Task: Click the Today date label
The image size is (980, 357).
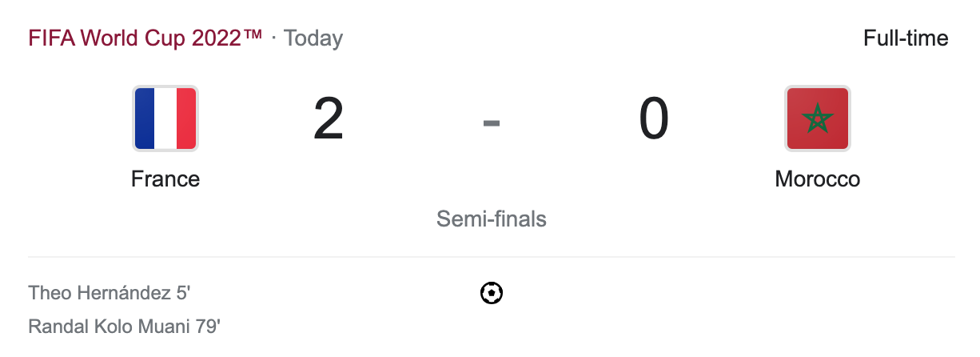Action: click(313, 38)
